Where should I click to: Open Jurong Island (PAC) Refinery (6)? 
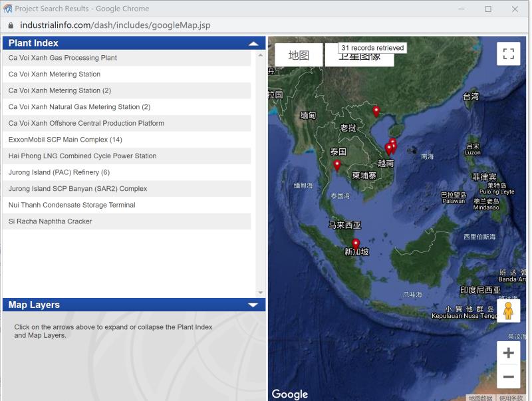pyautogui.click(x=59, y=172)
